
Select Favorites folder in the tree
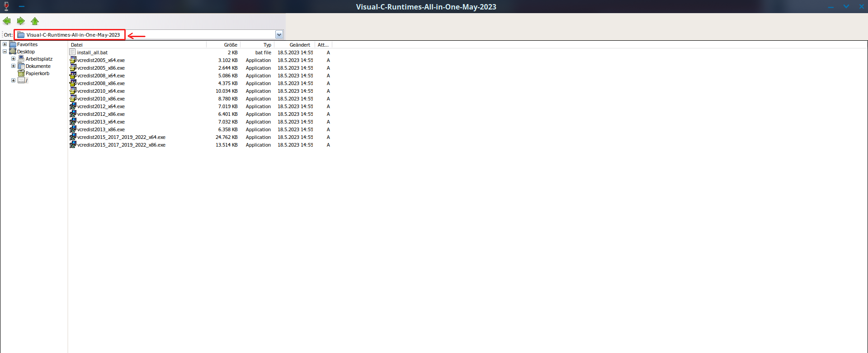pyautogui.click(x=27, y=44)
